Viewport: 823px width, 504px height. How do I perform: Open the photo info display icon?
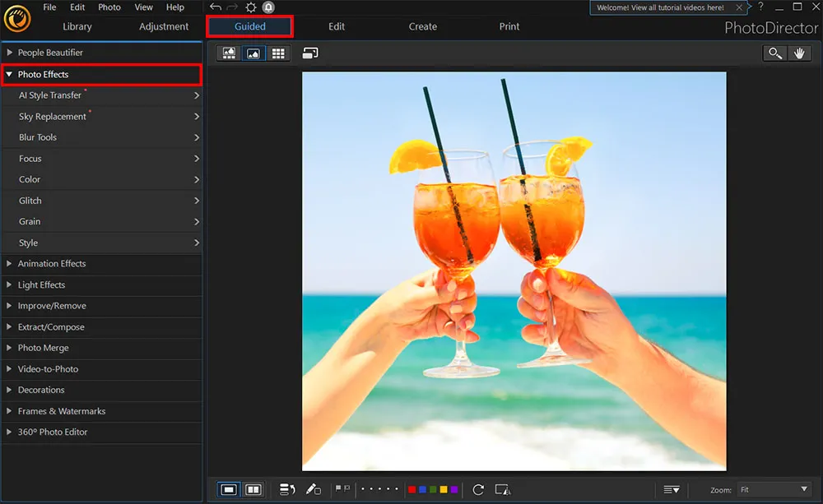tap(286, 489)
